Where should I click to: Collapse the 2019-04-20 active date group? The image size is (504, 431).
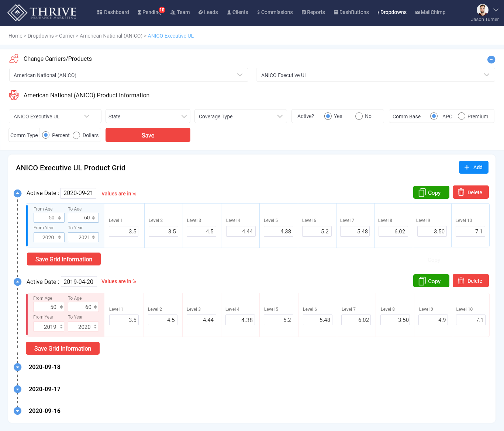(x=17, y=282)
